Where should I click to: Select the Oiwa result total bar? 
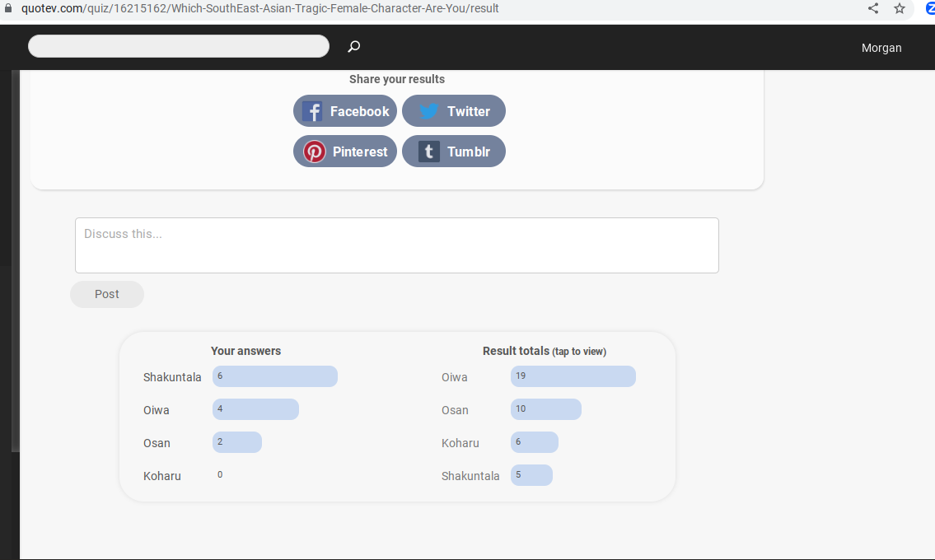(573, 376)
